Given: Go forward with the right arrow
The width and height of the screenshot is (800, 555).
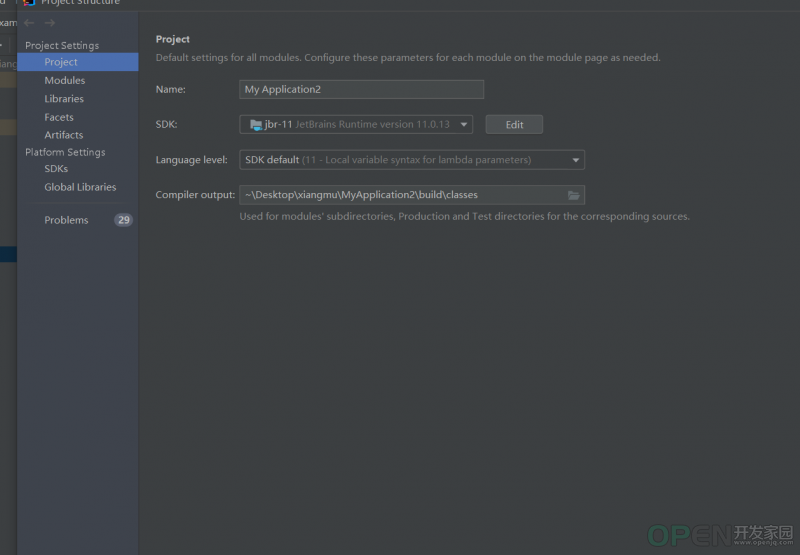Looking at the screenshot, I should tap(49, 23).
